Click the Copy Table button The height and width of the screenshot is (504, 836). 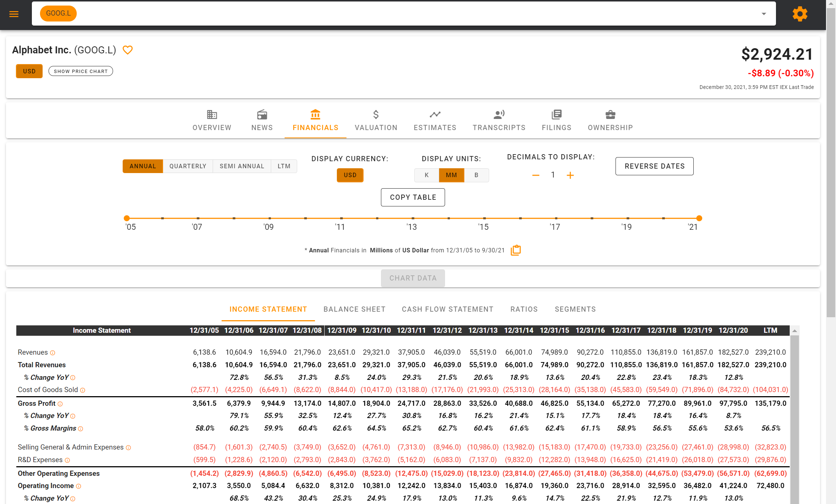(x=413, y=198)
